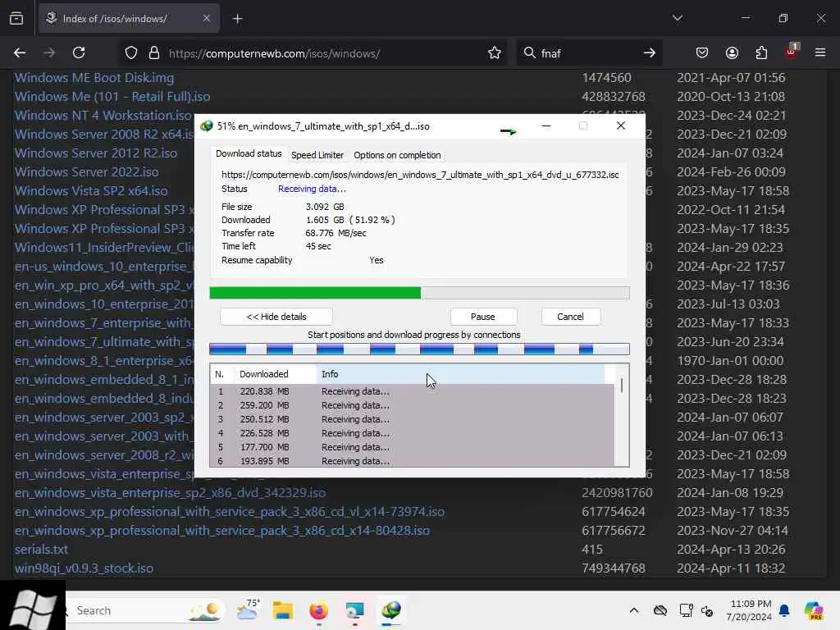Close the Index of /isos/windows/ tab

(207, 18)
